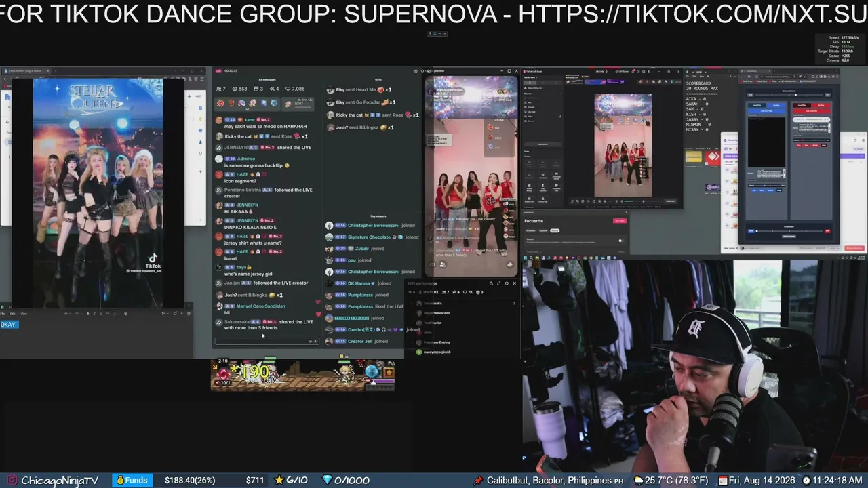
Task: Open the AnyDesk desktop shortcut
Action: pos(712,157)
